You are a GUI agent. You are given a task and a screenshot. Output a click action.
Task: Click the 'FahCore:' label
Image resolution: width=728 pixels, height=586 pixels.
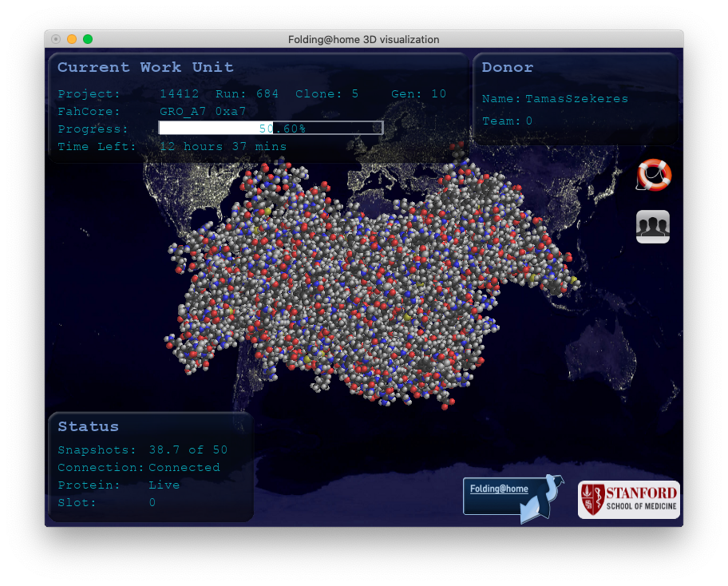pyautogui.click(x=89, y=112)
